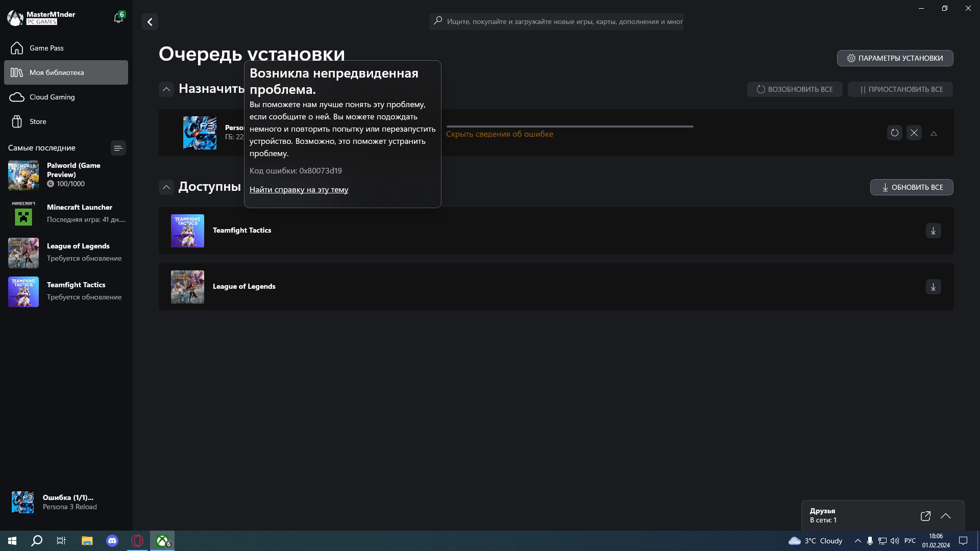980x551 pixels.
Task: Expand the Друзья friends panel
Action: point(945,516)
